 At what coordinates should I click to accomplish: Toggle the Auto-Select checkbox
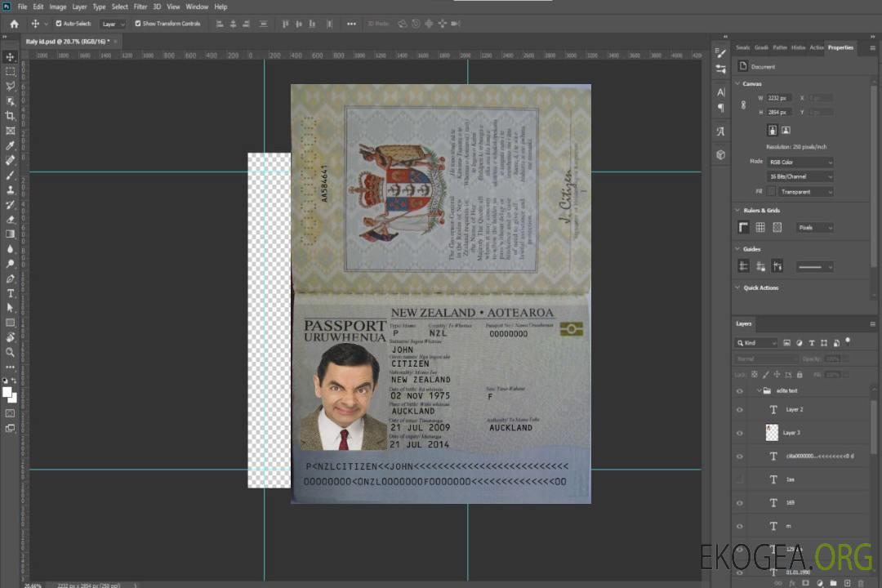[x=59, y=24]
